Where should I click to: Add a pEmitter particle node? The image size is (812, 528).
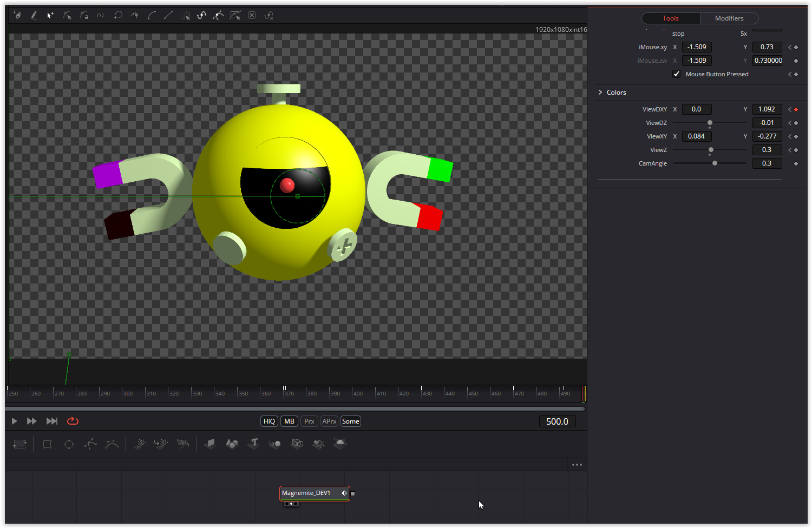(140, 444)
